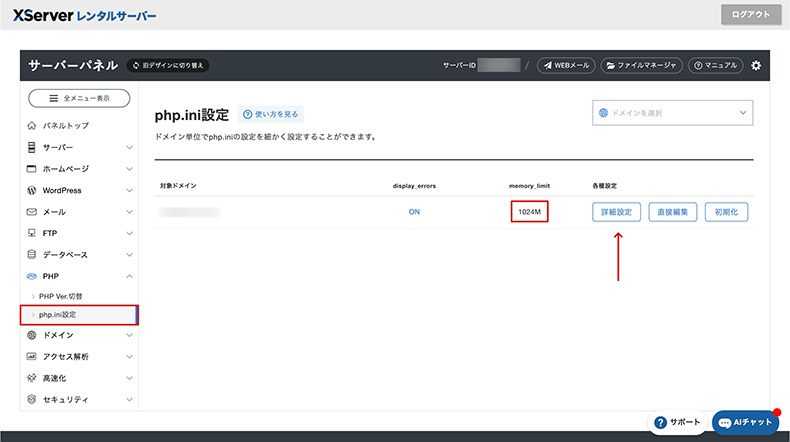Viewport: 790px width, 442px height.
Task: Expand the ホームページ menu chevron
Action: (x=129, y=169)
